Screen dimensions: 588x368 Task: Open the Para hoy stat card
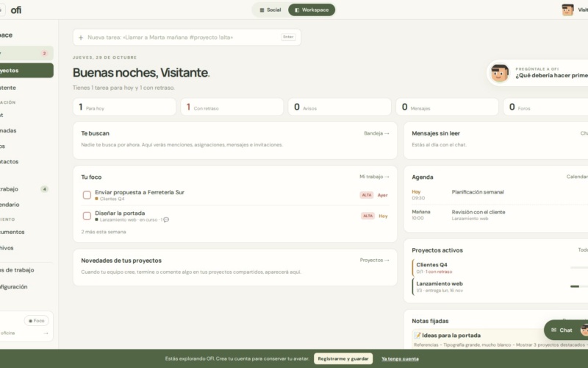pos(124,107)
